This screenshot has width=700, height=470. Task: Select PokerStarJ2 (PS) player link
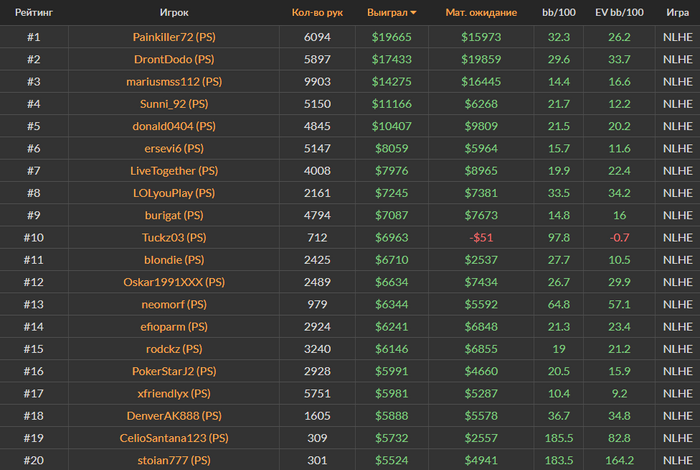tap(174, 371)
